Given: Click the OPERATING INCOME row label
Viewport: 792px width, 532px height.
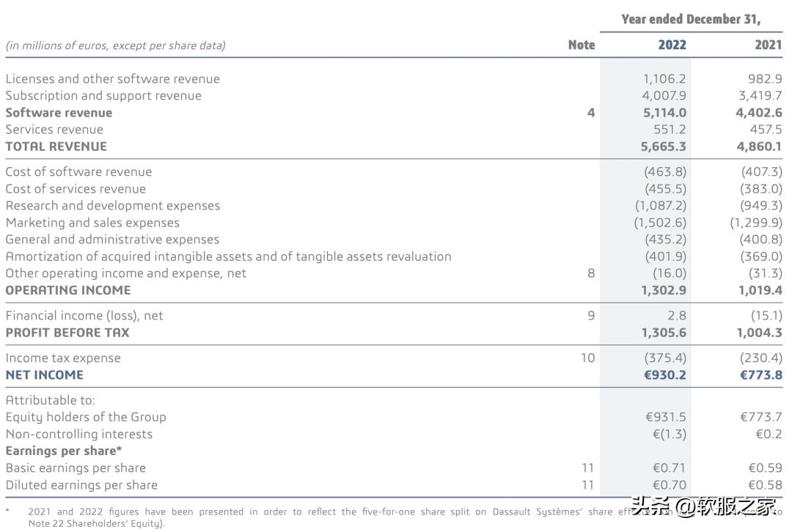Looking at the screenshot, I should tap(67, 289).
